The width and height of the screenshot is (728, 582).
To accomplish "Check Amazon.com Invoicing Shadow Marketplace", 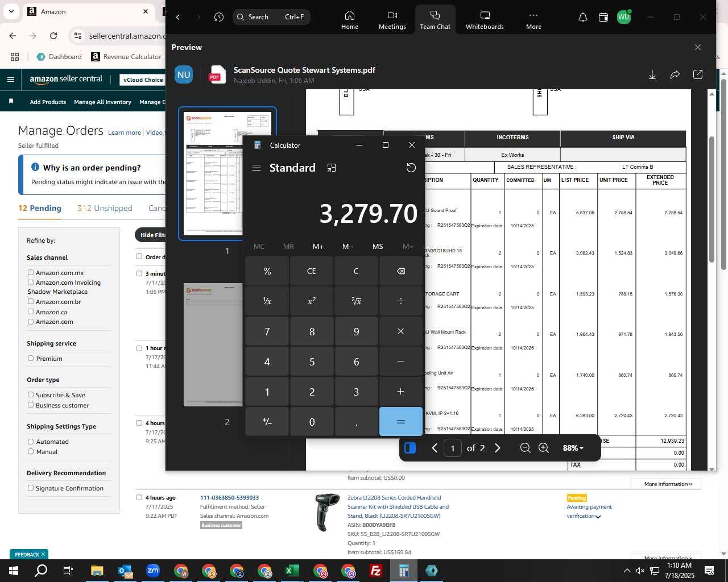I will [x=31, y=282].
